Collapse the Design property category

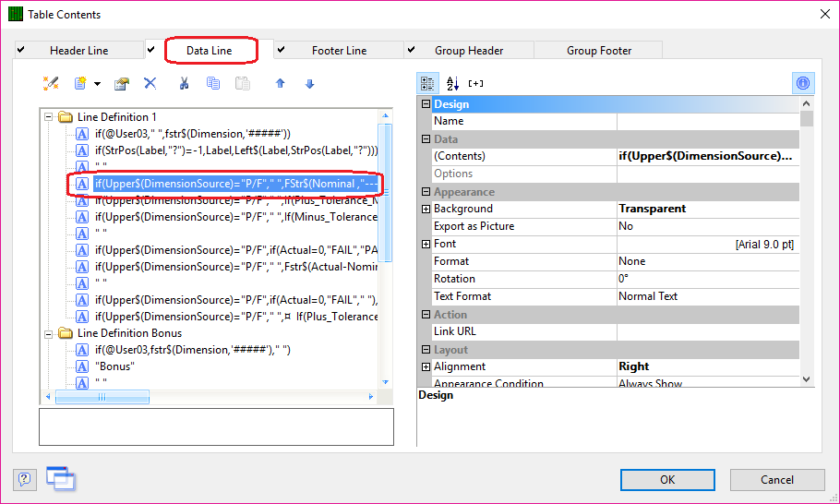coord(426,104)
